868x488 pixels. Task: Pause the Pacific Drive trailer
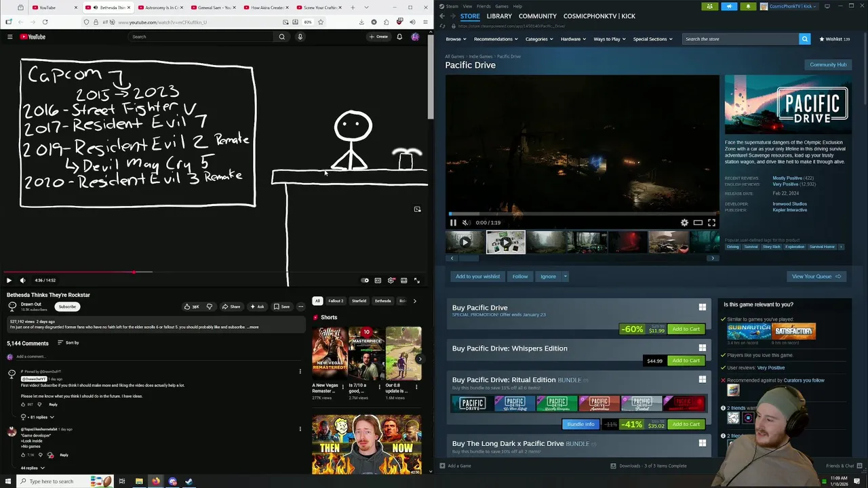(x=453, y=222)
